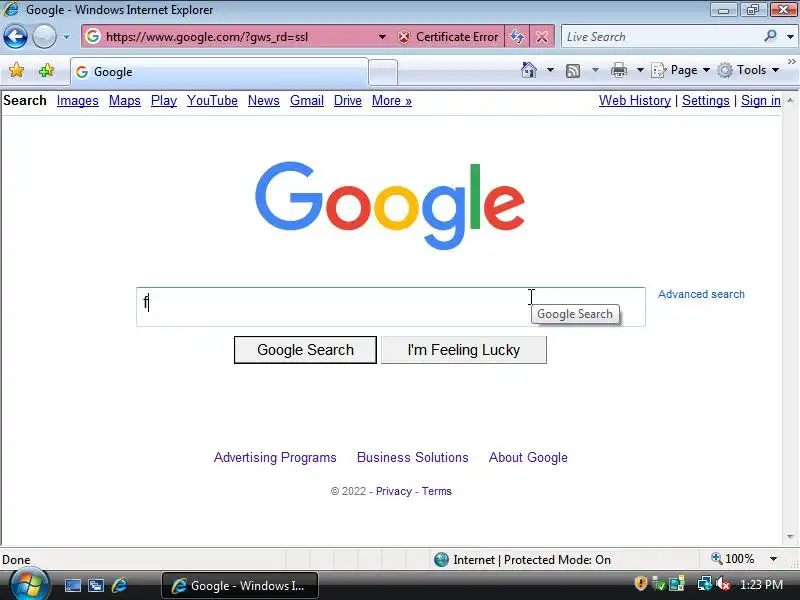
Task: Click the Switch between windows icon
Action: pyautogui.click(x=96, y=586)
